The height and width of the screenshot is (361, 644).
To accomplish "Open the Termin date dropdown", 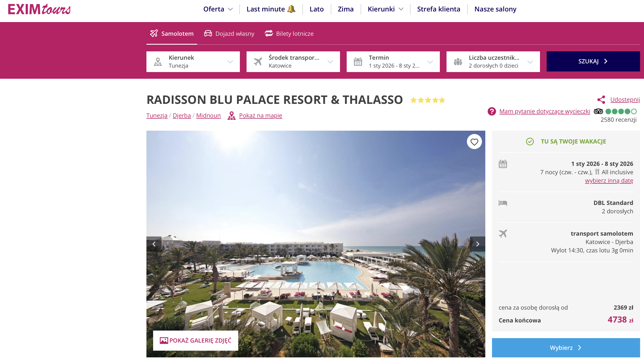I will tap(393, 62).
